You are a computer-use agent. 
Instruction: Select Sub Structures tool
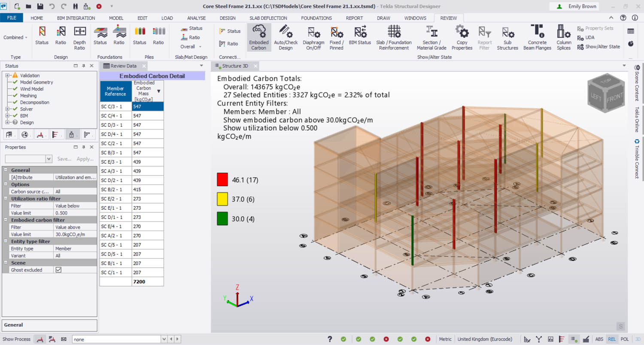pyautogui.click(x=507, y=38)
